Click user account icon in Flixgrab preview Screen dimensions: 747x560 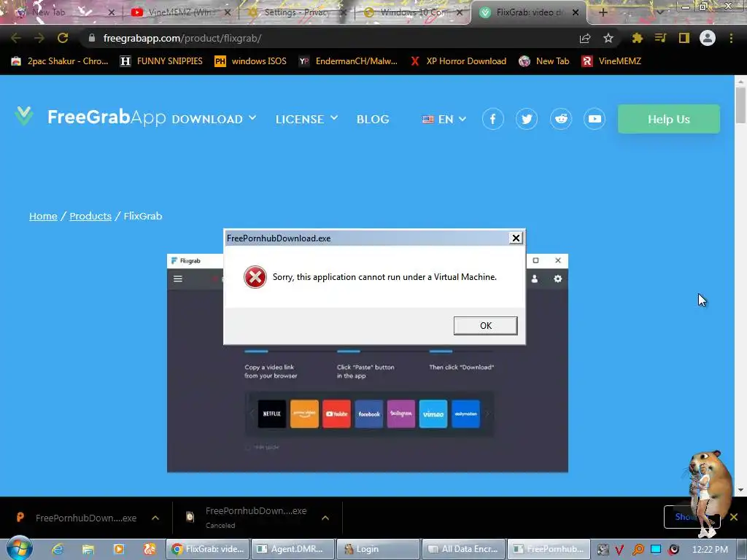coord(535,279)
